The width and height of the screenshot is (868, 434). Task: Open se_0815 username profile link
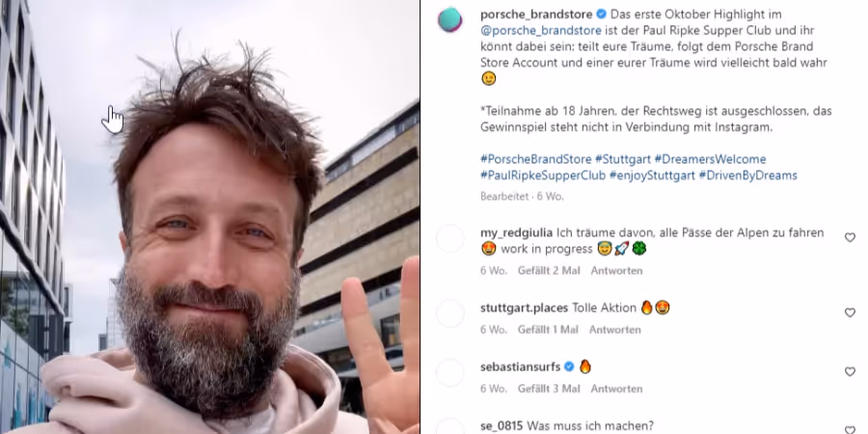pyautogui.click(x=502, y=426)
